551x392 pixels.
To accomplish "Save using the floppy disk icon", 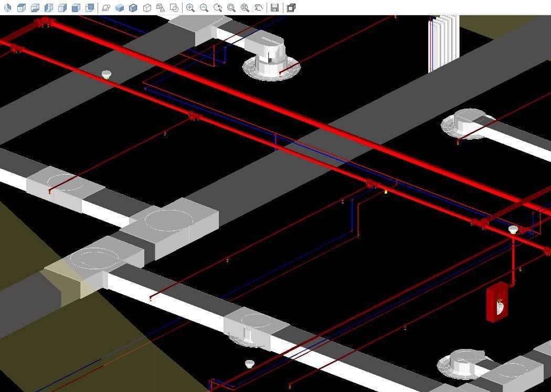I will [274, 7].
